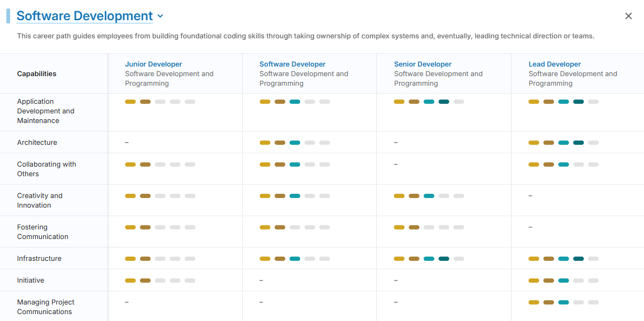The width and height of the screenshot is (644, 321).
Task: Click the yellow skill-level swatch under Software Developer Infrastructure
Action: tap(265, 258)
